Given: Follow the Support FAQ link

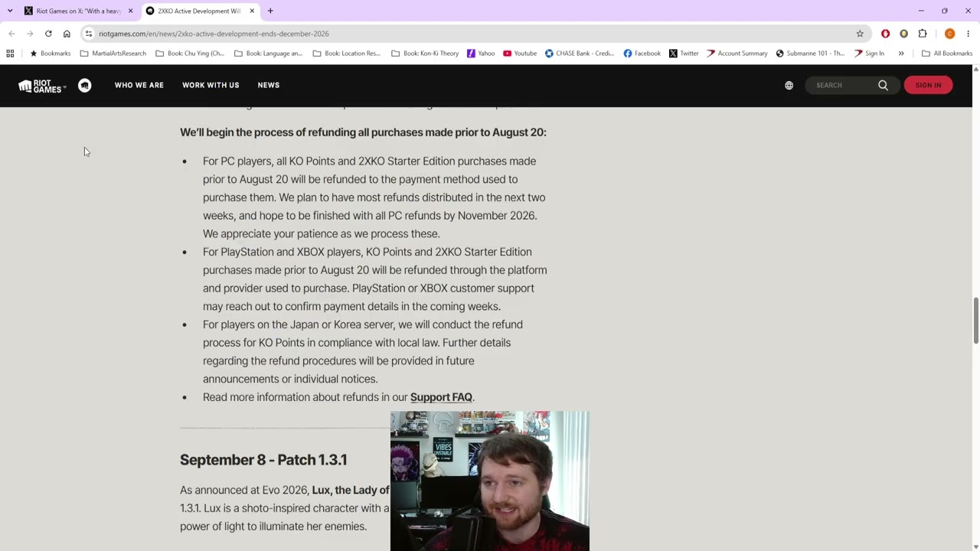Looking at the screenshot, I should pos(441,397).
